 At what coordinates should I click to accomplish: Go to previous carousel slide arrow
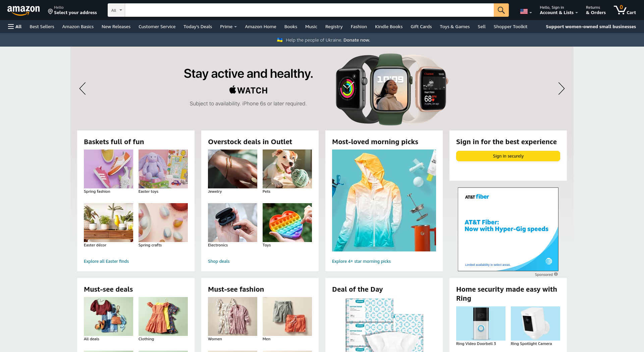click(x=83, y=89)
